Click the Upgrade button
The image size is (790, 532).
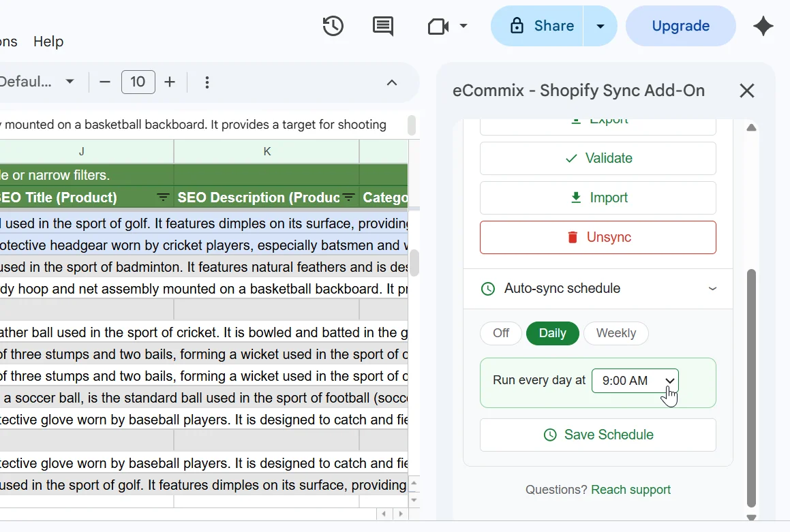pyautogui.click(x=681, y=26)
